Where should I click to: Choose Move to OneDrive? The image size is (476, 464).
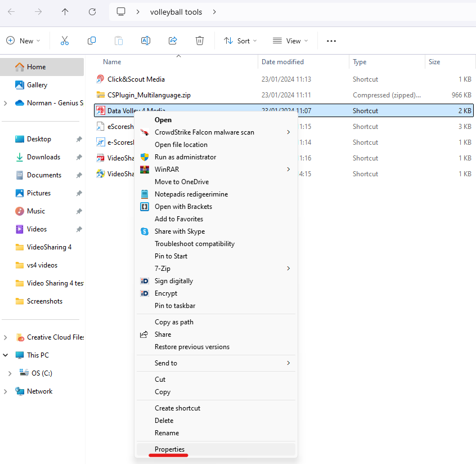click(216, 182)
